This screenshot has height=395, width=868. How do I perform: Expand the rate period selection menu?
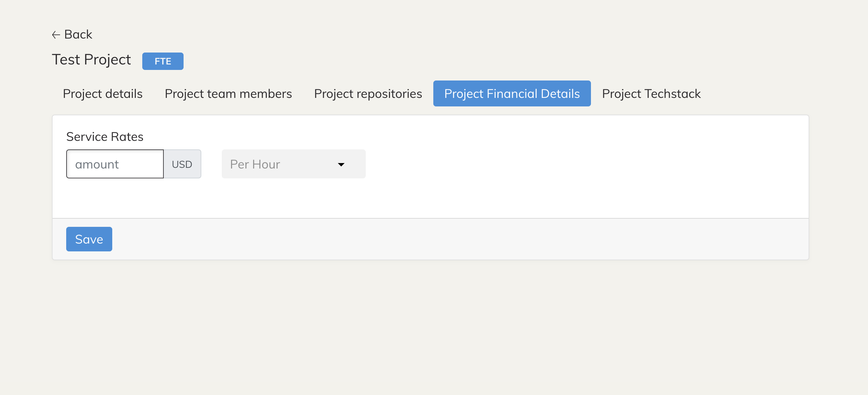coord(293,164)
